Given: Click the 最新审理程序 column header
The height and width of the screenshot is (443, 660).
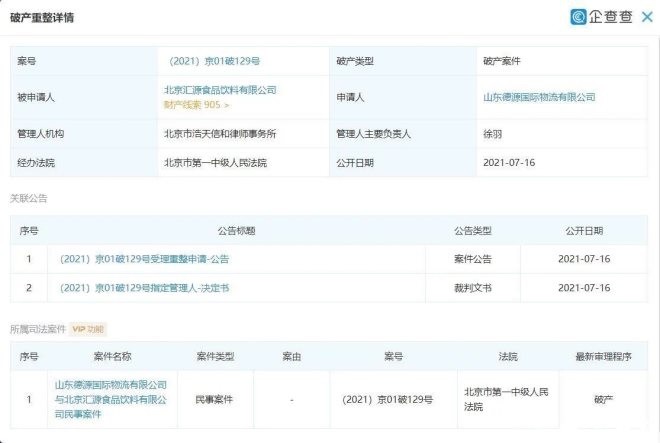Looking at the screenshot, I should pyautogui.click(x=604, y=356).
